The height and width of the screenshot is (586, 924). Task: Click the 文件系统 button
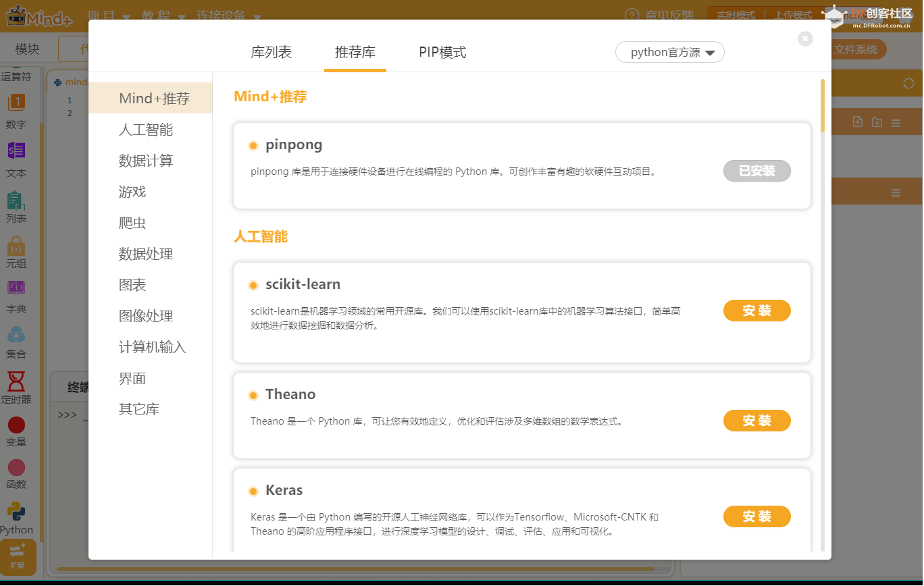855,49
